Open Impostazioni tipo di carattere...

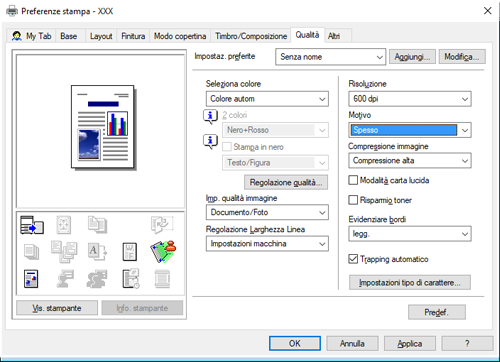pyautogui.click(x=410, y=283)
